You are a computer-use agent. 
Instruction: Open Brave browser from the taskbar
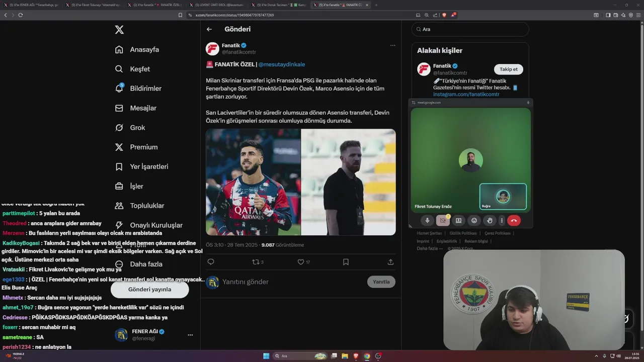pyautogui.click(x=356, y=356)
